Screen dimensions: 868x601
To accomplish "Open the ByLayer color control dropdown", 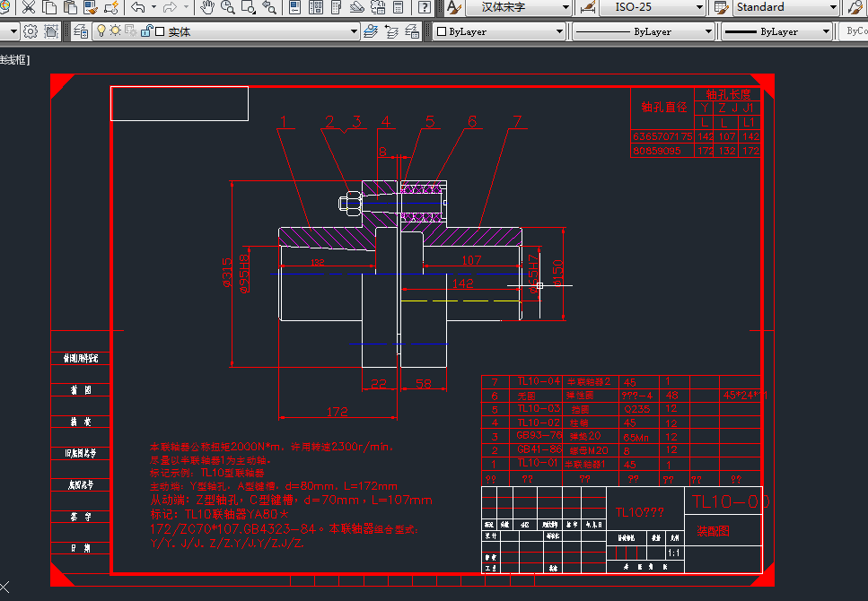I will tap(498, 31).
